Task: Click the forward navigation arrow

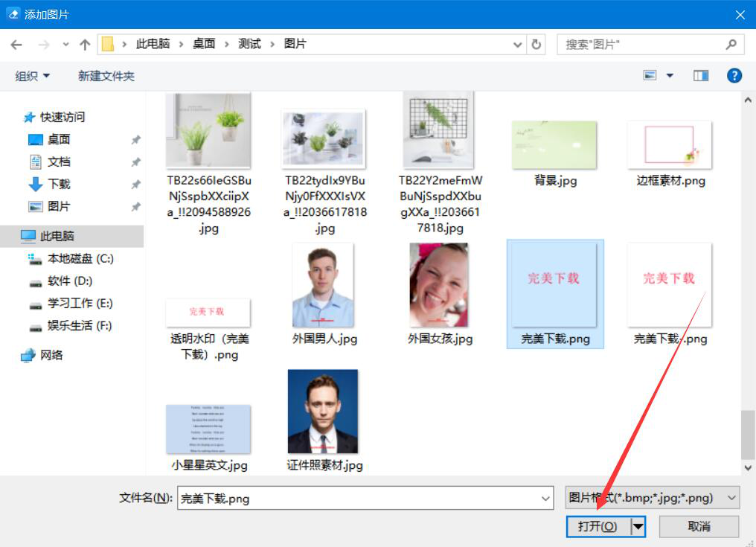Action: (x=44, y=45)
